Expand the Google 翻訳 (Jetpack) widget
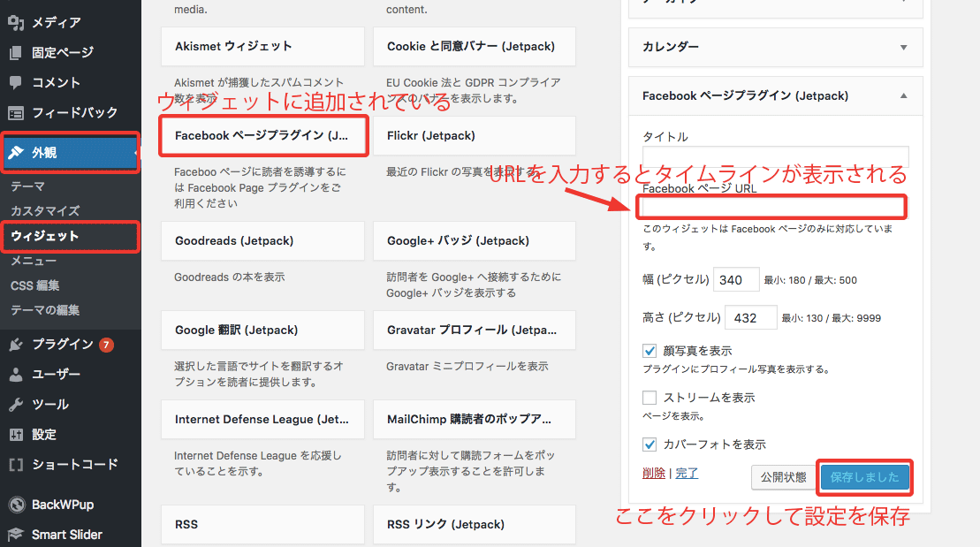 point(262,330)
